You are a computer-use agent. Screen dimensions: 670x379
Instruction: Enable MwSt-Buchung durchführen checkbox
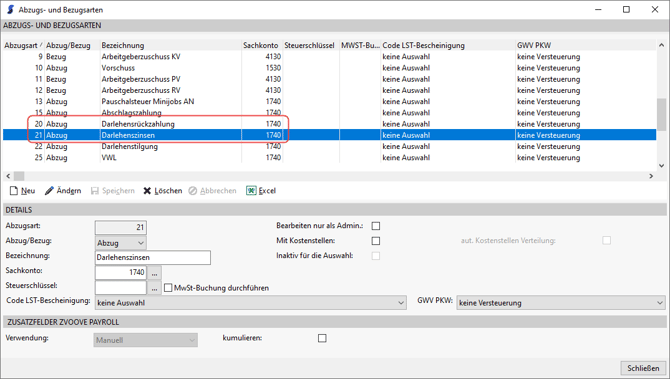click(x=168, y=288)
